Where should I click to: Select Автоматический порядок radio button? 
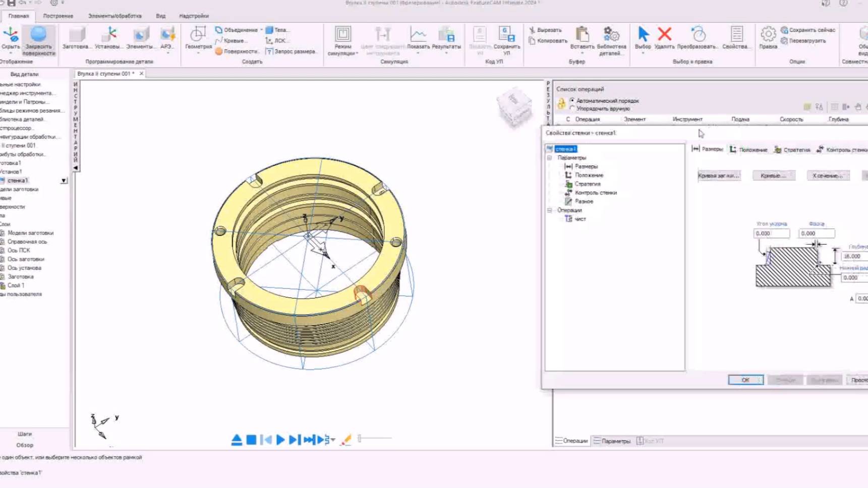pyautogui.click(x=572, y=101)
